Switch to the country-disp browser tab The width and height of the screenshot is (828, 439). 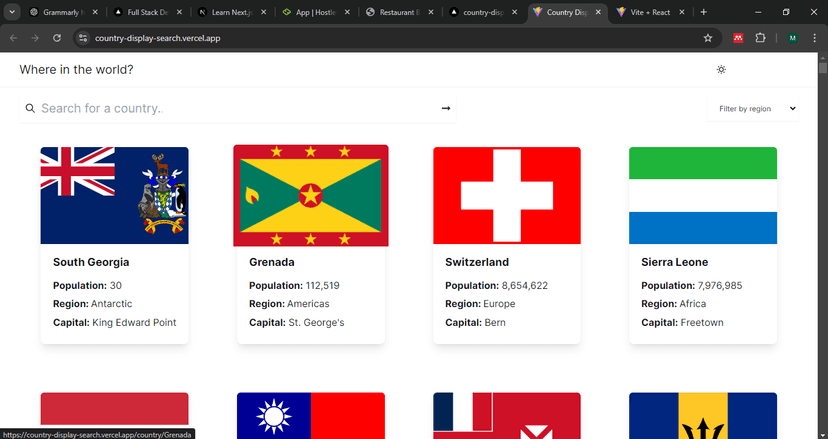[x=483, y=12]
